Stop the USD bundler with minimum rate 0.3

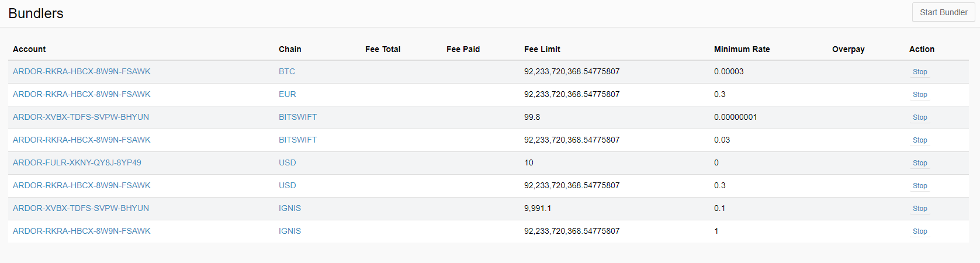click(919, 186)
